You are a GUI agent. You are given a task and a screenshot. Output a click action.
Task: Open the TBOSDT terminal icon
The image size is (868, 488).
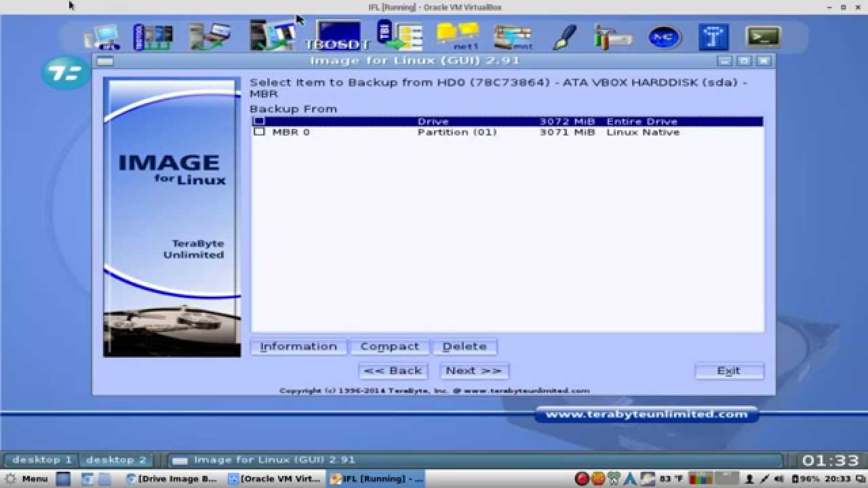tap(338, 36)
